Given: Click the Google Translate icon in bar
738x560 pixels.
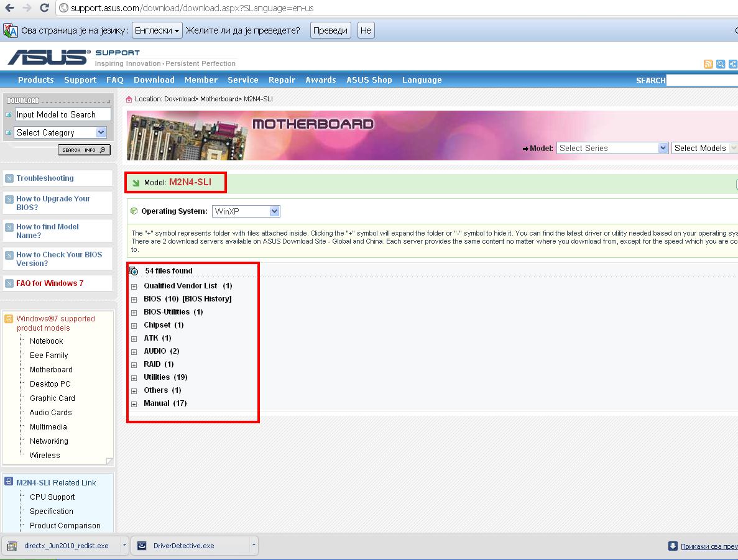Looking at the screenshot, I should pos(11,30).
